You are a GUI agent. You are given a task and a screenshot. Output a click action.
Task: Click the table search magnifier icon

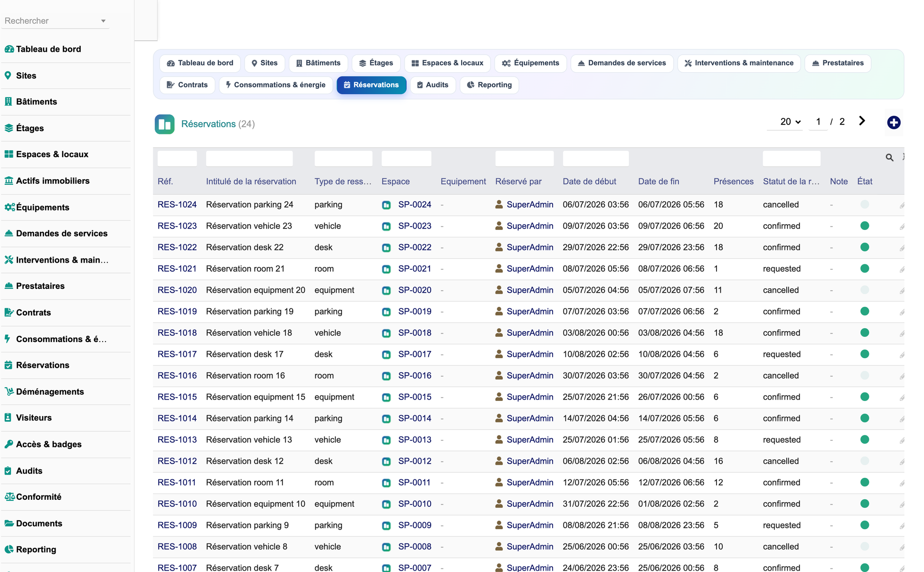pyautogui.click(x=889, y=157)
